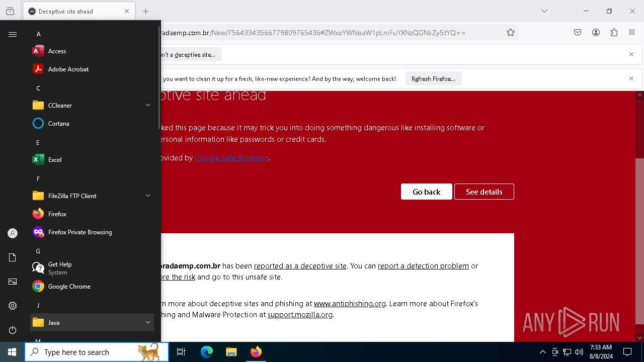The width and height of the screenshot is (644, 362).
Task: Open the Firefox application menu
Action: (632, 33)
